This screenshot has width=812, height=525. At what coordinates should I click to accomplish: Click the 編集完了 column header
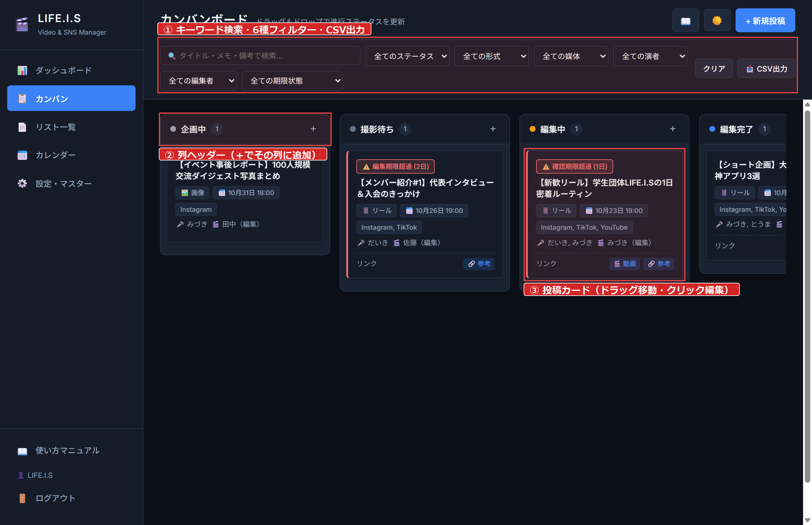tap(742, 129)
